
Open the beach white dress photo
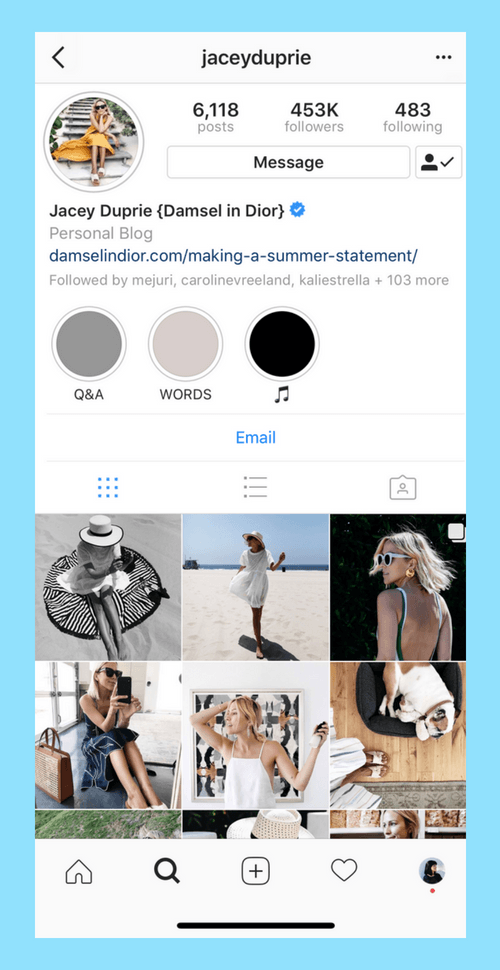point(256,587)
